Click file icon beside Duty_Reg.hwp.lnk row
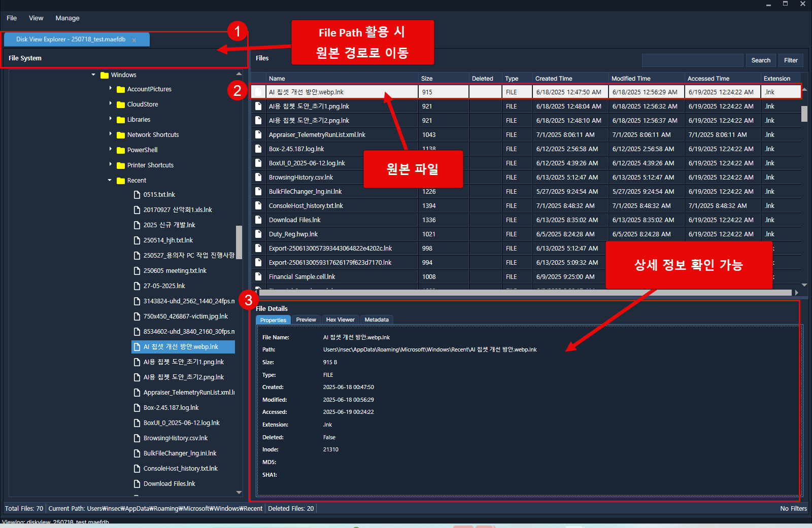 pos(258,234)
